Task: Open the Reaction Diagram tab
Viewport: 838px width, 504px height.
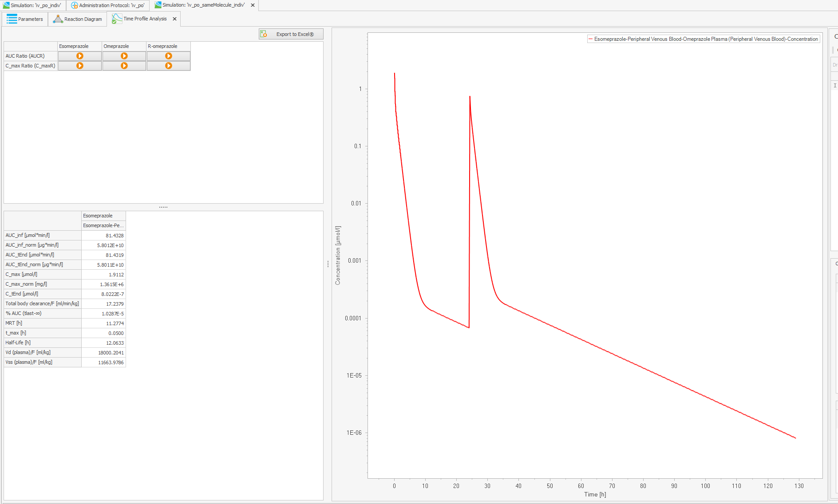Action: pos(78,19)
